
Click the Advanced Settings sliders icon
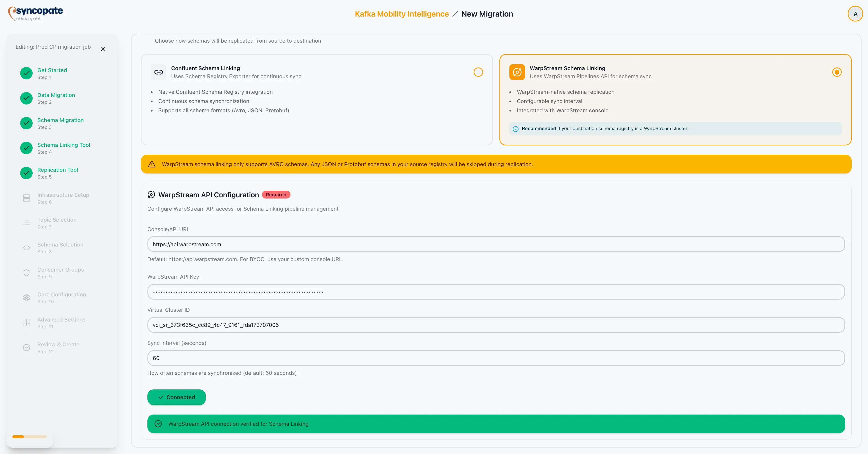tap(26, 322)
